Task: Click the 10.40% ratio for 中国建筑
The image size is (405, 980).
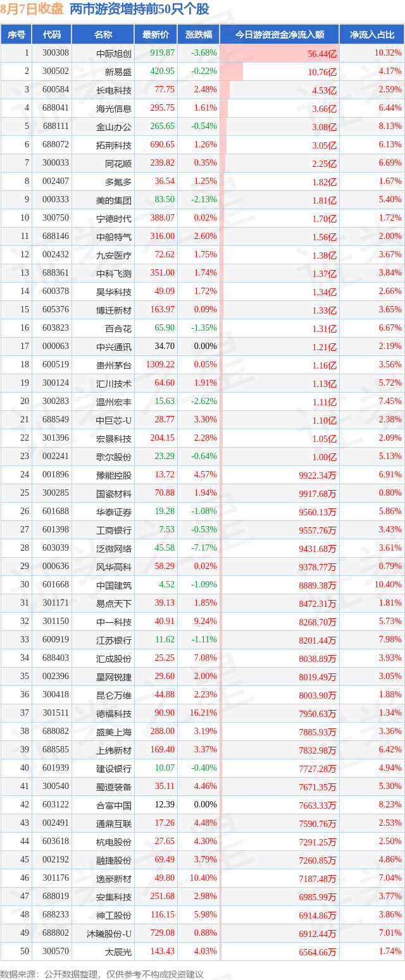Action: pyautogui.click(x=388, y=585)
